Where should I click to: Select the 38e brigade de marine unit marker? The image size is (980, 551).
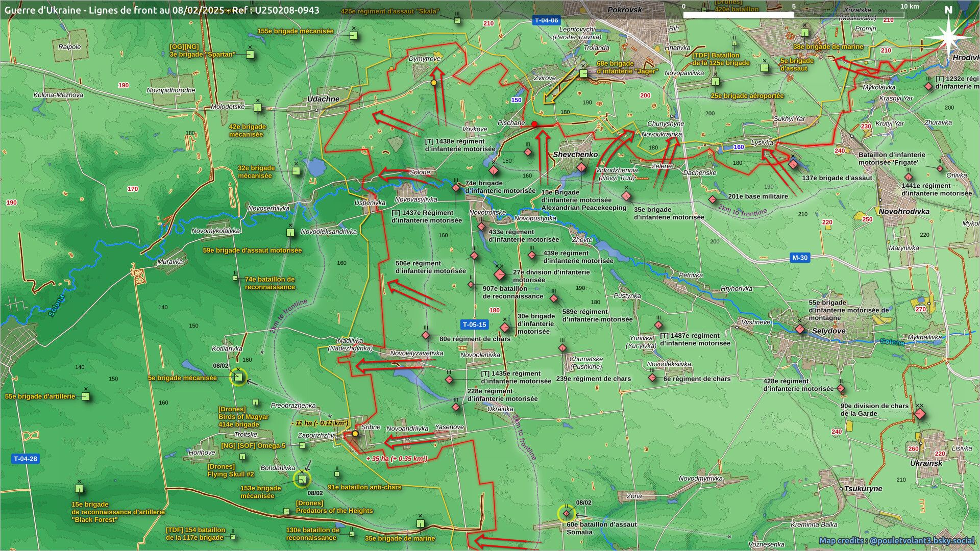[x=805, y=33]
